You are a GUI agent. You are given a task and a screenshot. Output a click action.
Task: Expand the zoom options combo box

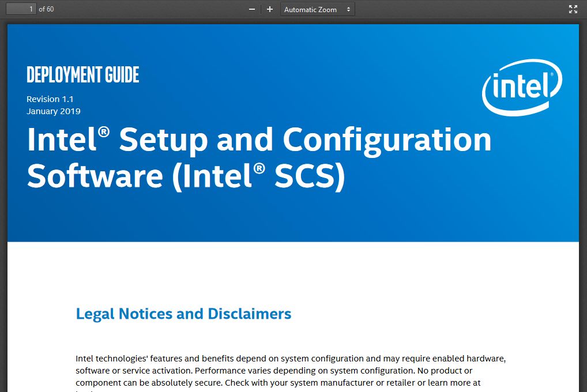click(x=317, y=9)
